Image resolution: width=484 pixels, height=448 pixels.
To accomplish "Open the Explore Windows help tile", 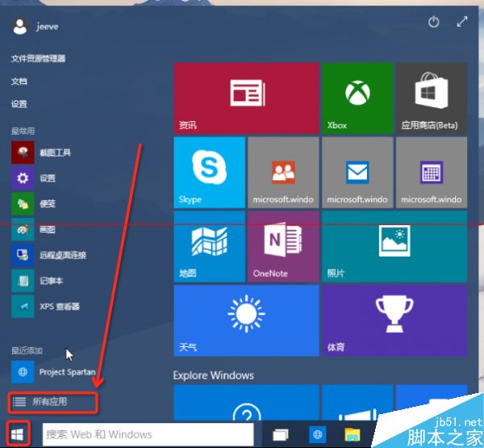I will [246, 404].
